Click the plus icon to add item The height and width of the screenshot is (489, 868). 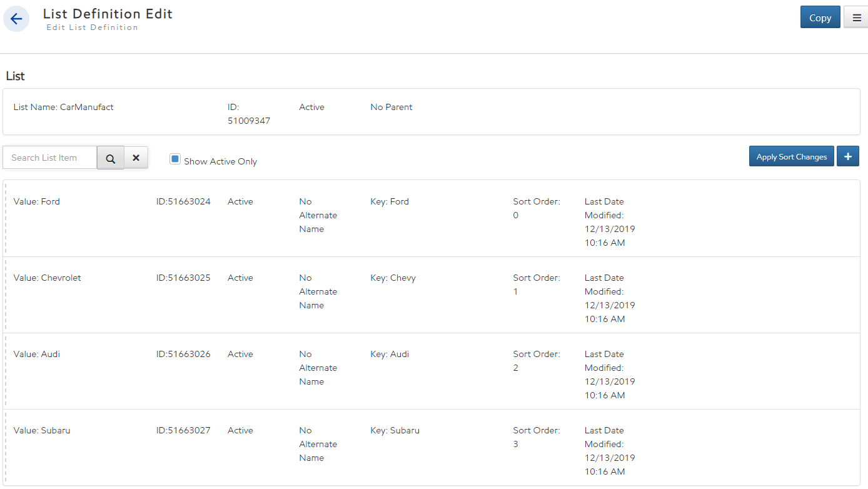[x=848, y=156]
